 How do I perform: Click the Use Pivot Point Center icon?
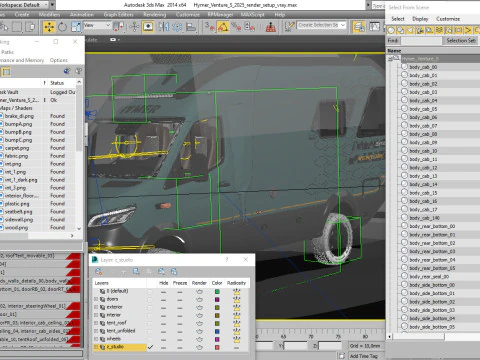(118, 27)
